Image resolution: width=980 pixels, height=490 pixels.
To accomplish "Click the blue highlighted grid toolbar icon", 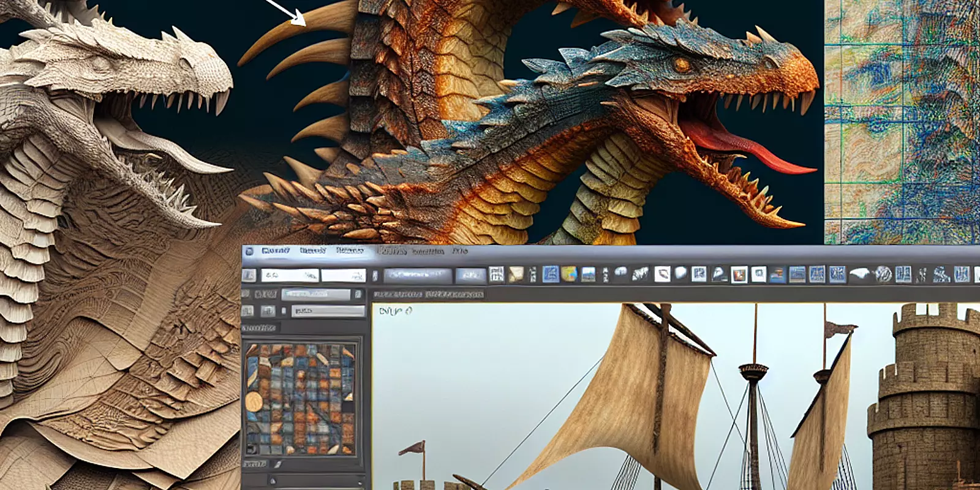I will [x=550, y=274].
